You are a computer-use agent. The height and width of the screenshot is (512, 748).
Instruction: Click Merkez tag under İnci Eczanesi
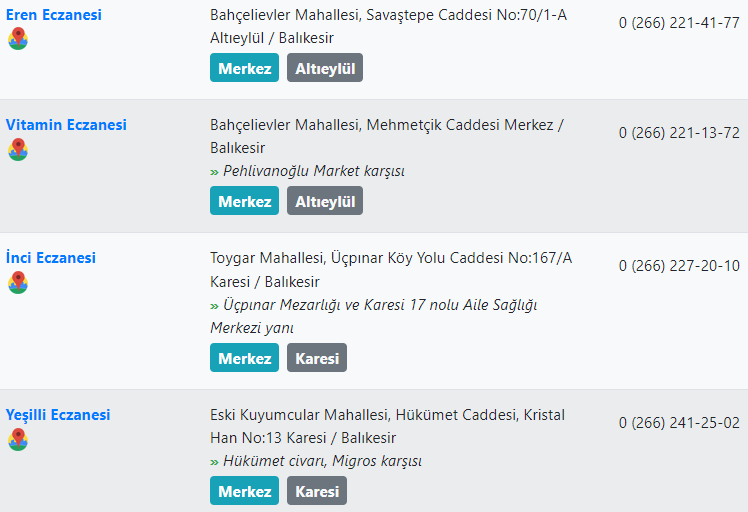[x=244, y=358]
